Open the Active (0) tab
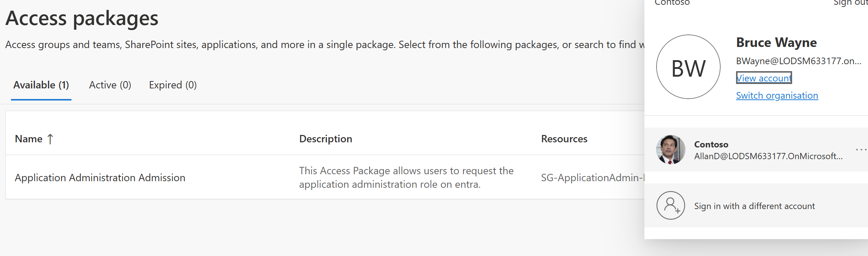The height and width of the screenshot is (256, 868). 110,85
